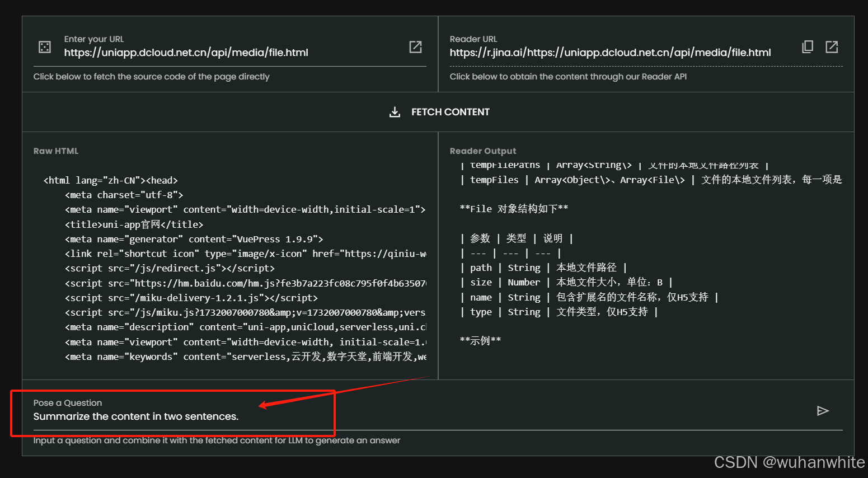Click the hm.baidu.com script line

coord(246,283)
